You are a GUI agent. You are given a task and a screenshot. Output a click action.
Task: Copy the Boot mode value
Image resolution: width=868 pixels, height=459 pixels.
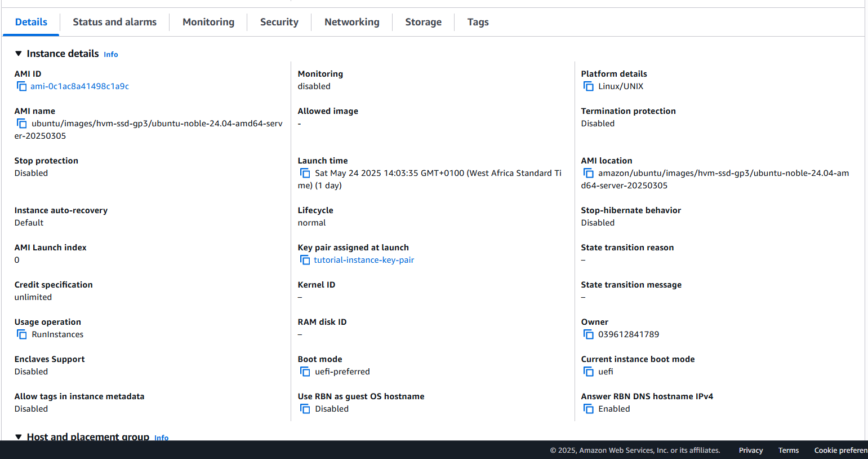(305, 372)
